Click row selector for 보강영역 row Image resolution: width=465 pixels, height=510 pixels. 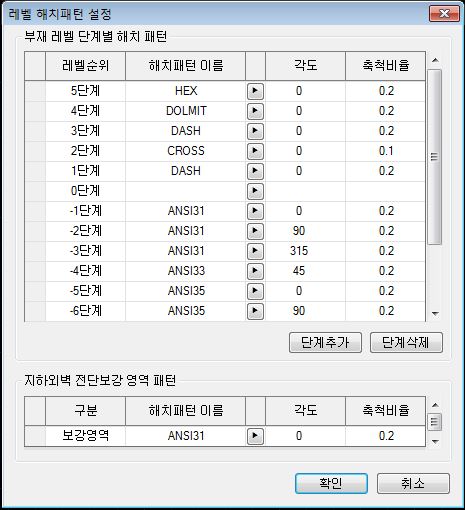pyautogui.click(x=35, y=436)
